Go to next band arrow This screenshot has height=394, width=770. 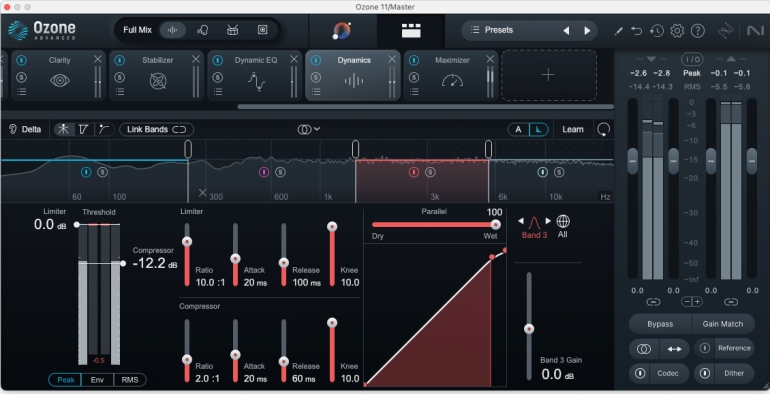pyautogui.click(x=548, y=221)
